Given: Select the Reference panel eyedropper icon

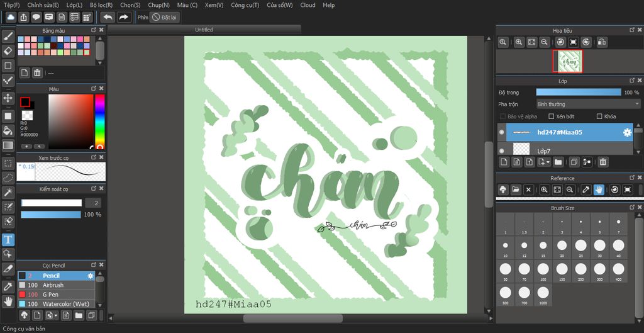Looking at the screenshot, I should 586,189.
